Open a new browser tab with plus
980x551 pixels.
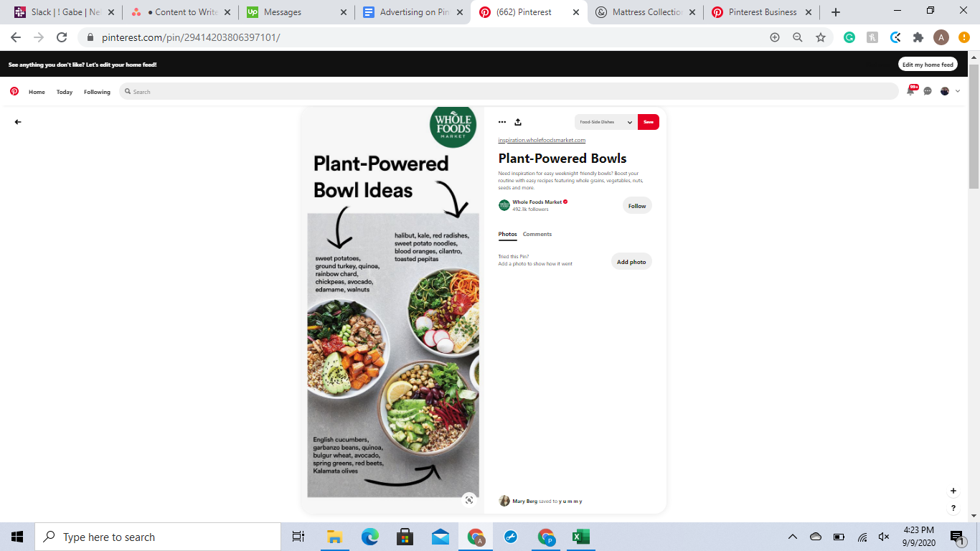[x=836, y=12]
